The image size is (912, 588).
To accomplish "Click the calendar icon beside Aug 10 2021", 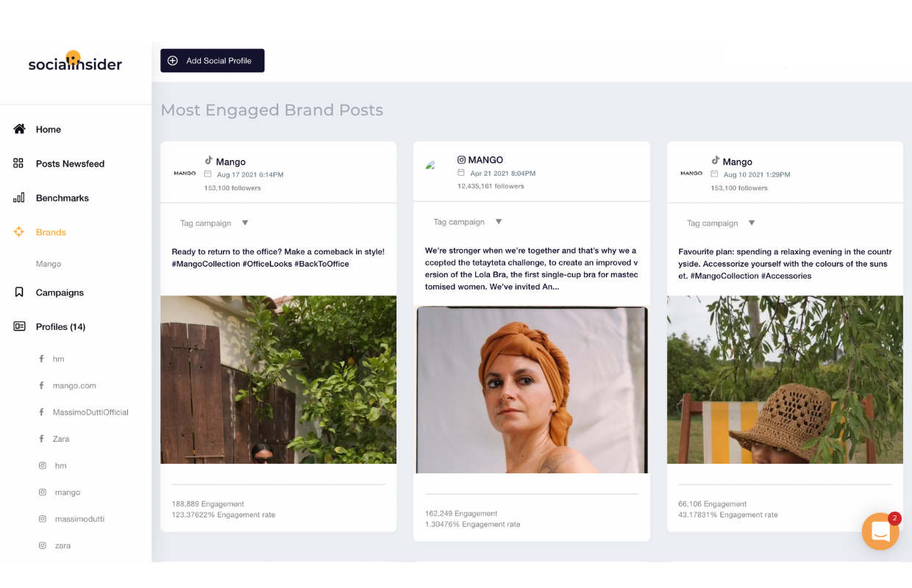I will pyautogui.click(x=715, y=174).
